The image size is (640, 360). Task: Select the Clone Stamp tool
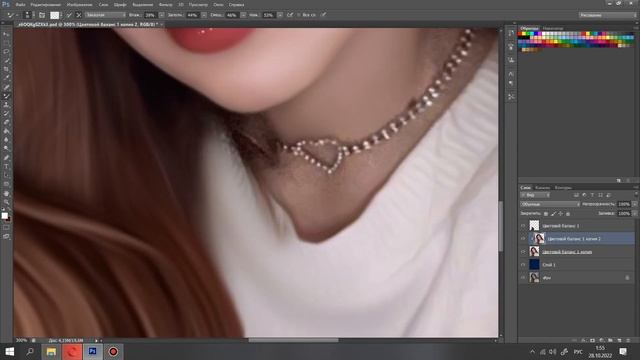pos(6,104)
